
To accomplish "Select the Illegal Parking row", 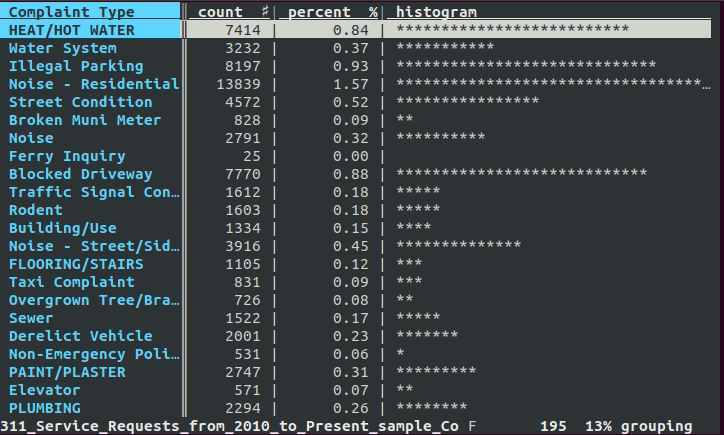I will (x=356, y=66).
